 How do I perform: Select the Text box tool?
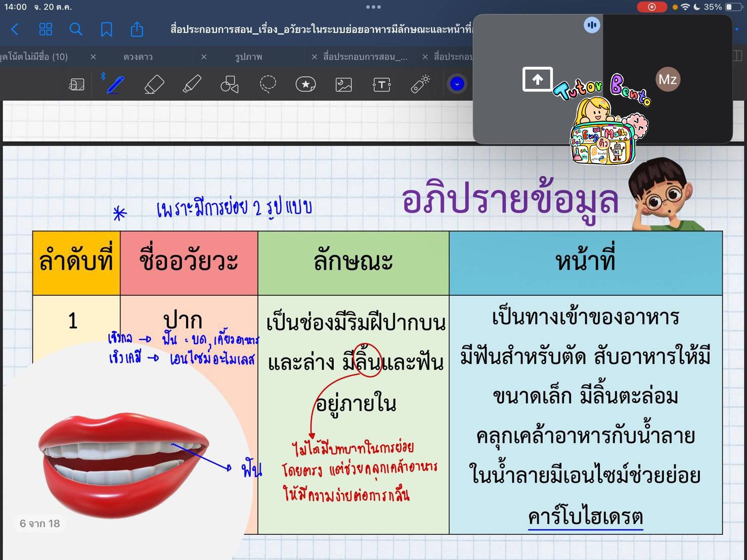point(381,84)
